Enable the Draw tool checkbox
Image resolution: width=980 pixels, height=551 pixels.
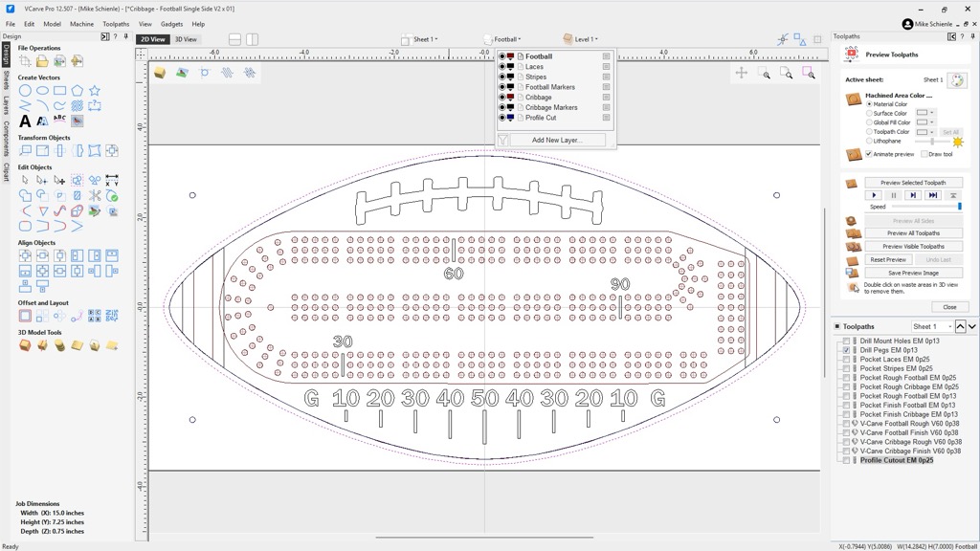click(x=924, y=154)
